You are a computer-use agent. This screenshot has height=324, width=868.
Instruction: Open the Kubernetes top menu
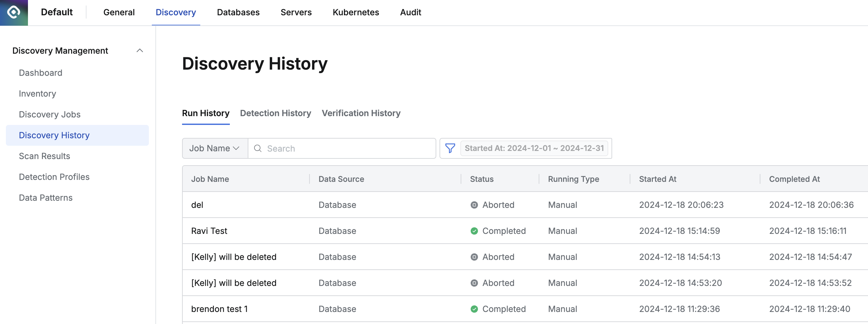tap(355, 12)
